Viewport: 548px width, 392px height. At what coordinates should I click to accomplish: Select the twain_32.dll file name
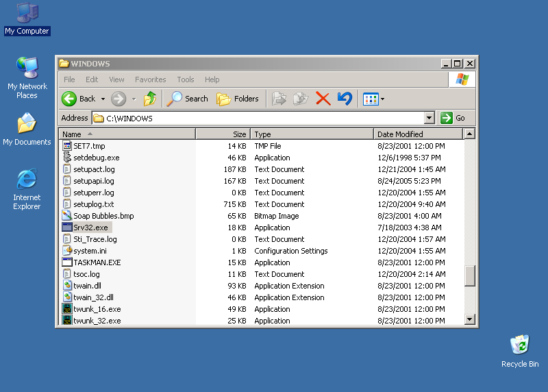(93, 297)
